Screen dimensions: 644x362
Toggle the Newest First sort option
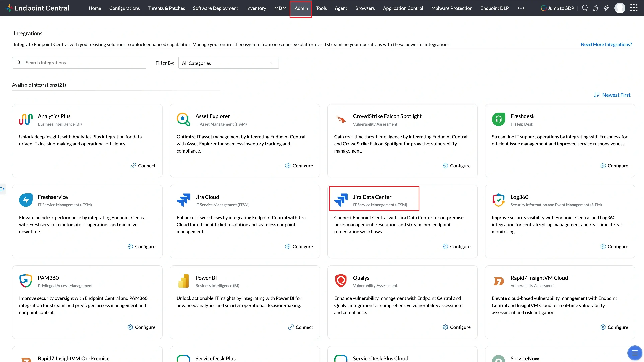click(x=616, y=95)
